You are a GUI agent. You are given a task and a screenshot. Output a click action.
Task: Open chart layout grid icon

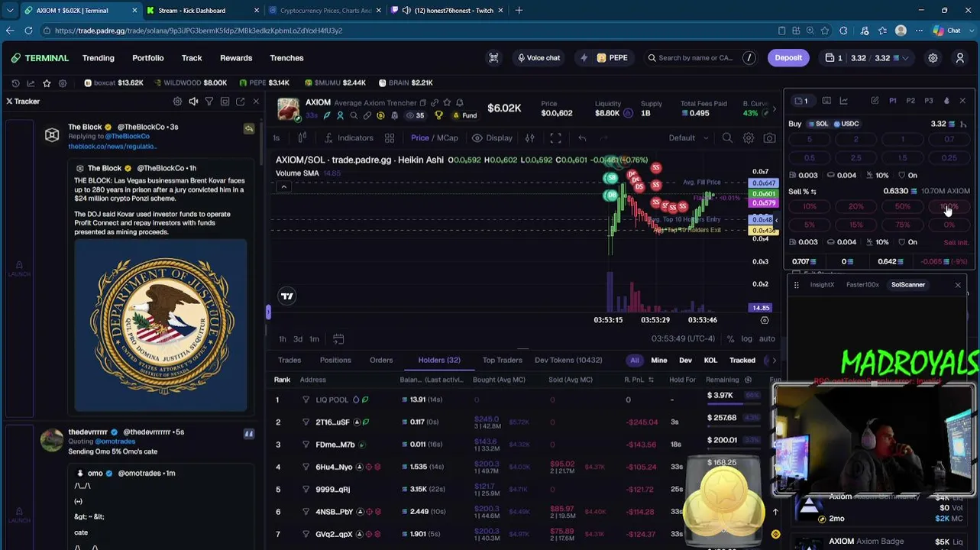tap(390, 138)
